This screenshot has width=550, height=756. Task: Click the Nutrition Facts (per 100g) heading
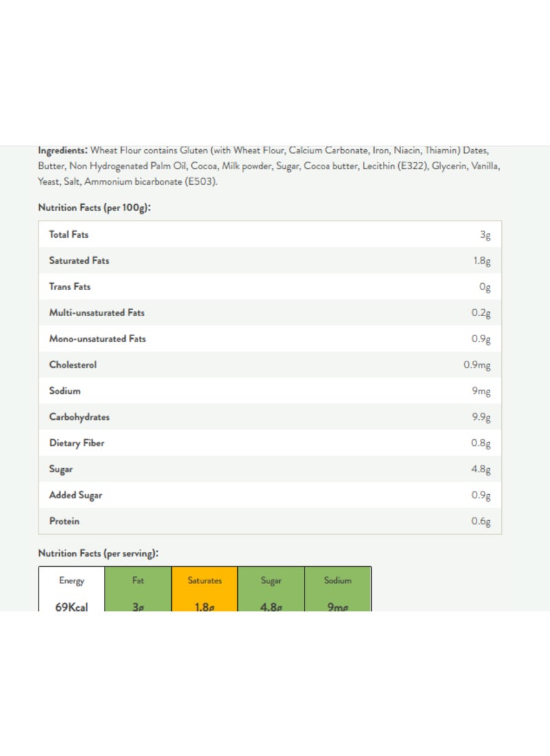(x=94, y=208)
